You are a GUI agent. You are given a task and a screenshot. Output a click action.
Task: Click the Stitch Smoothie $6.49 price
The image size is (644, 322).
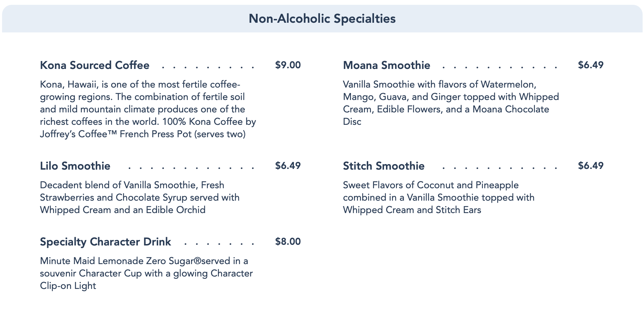pos(591,166)
